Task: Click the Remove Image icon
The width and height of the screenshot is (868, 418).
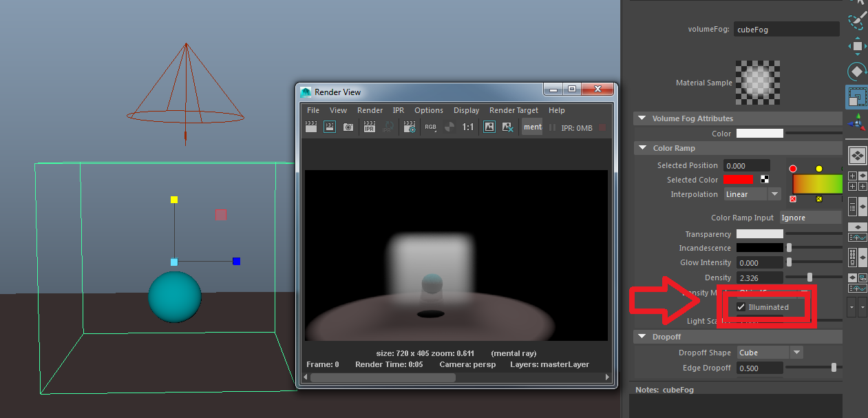Action: tap(507, 127)
